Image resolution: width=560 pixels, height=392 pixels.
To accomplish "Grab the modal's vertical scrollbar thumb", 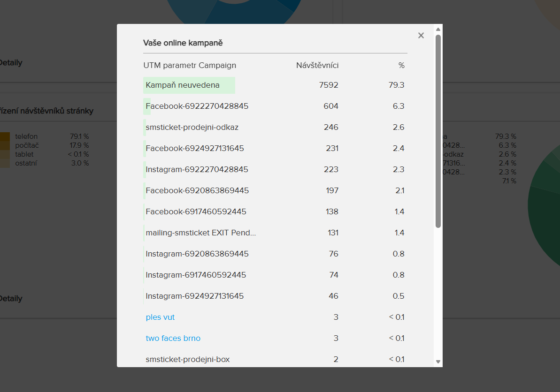I will click(438, 131).
